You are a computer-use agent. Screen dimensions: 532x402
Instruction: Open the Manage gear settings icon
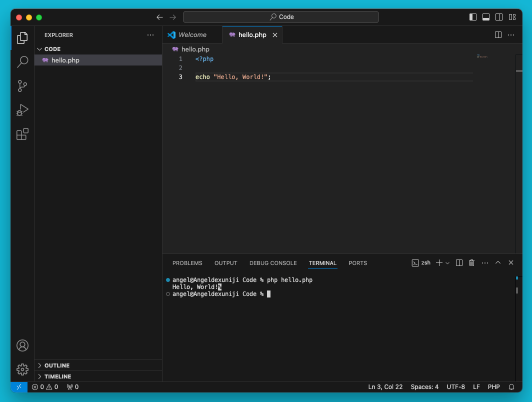(22, 369)
